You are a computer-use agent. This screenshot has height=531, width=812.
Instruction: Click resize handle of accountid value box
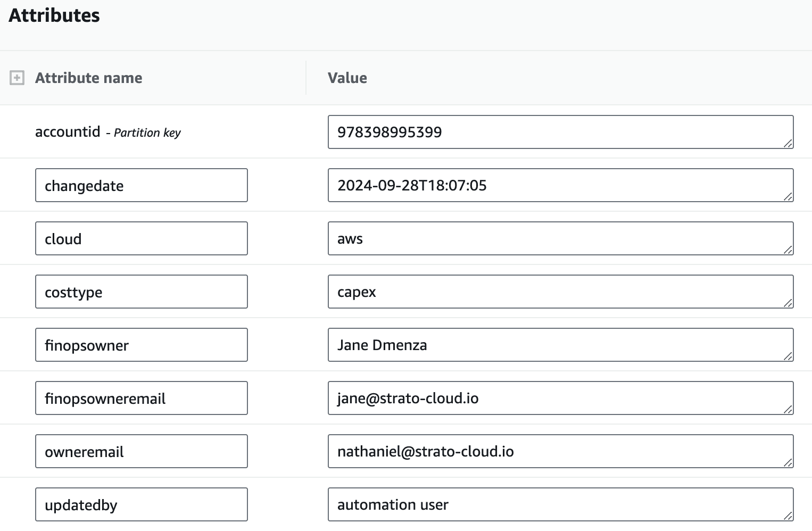[788, 143]
